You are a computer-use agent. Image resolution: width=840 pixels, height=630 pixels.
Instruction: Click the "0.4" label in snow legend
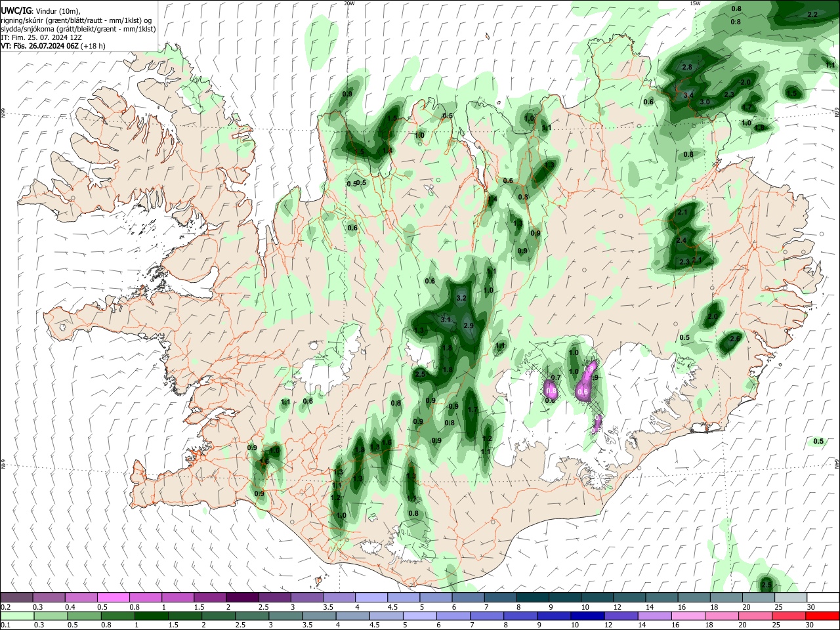pyautogui.click(x=70, y=607)
